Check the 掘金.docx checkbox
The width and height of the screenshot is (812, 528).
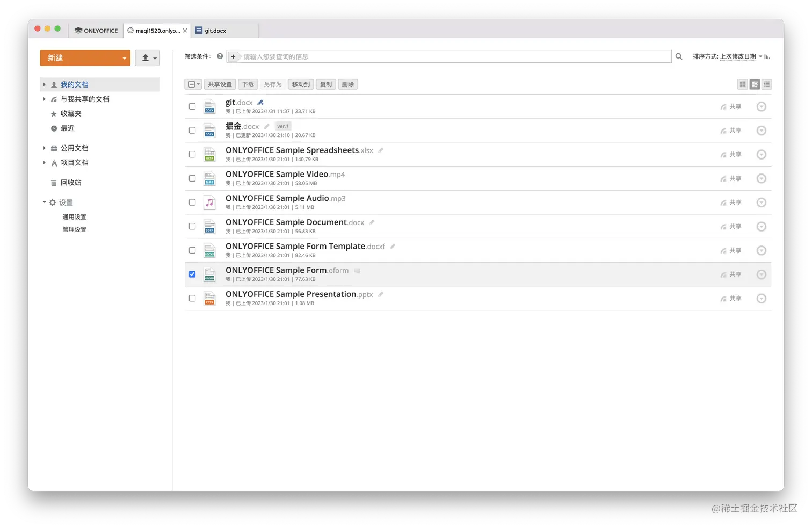click(192, 131)
